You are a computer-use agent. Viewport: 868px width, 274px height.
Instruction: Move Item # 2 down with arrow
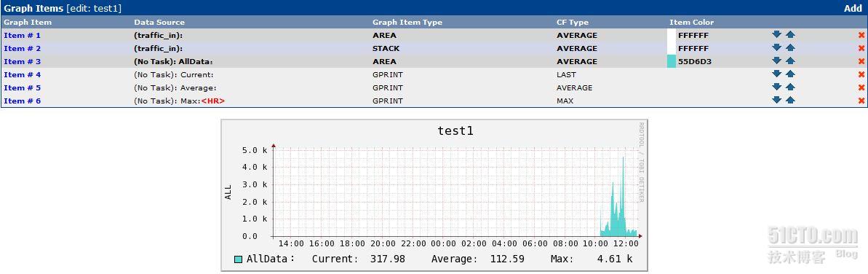pyautogui.click(x=776, y=47)
